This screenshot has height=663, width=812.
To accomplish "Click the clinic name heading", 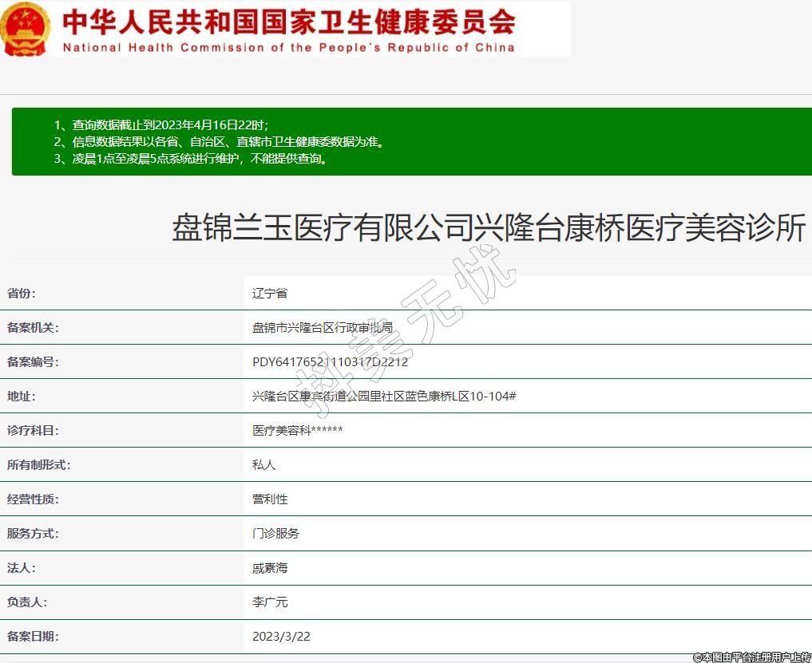I will pos(489,229).
